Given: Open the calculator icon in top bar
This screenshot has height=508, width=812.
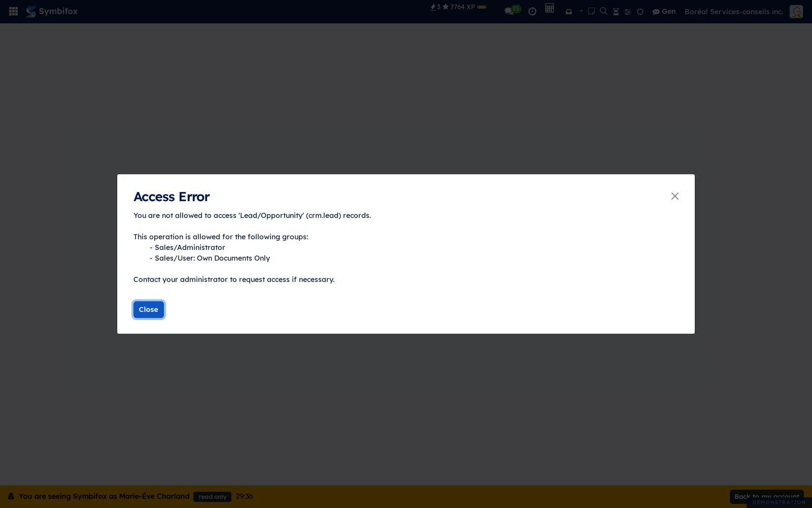Looking at the screenshot, I should (x=550, y=8).
